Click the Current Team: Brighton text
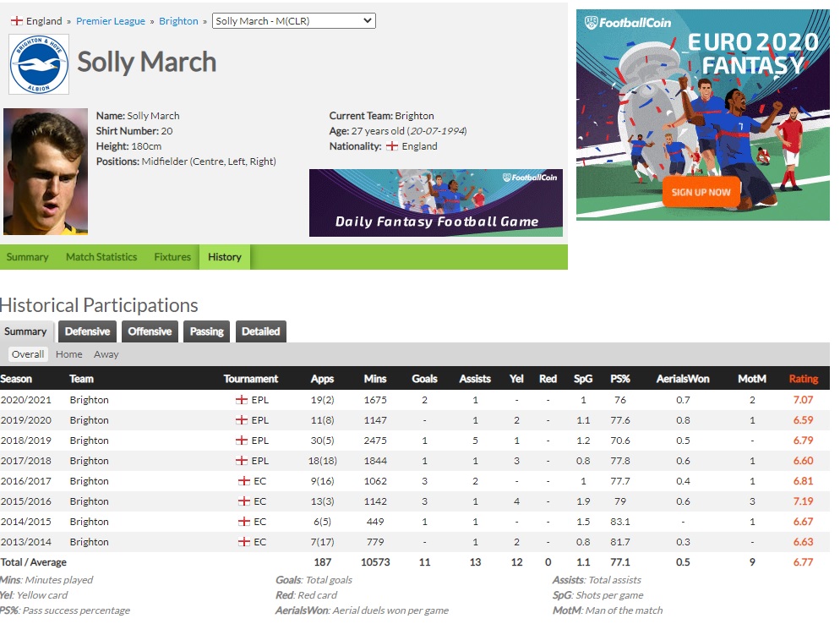Image resolution: width=840 pixels, height=624 pixels. point(381,116)
